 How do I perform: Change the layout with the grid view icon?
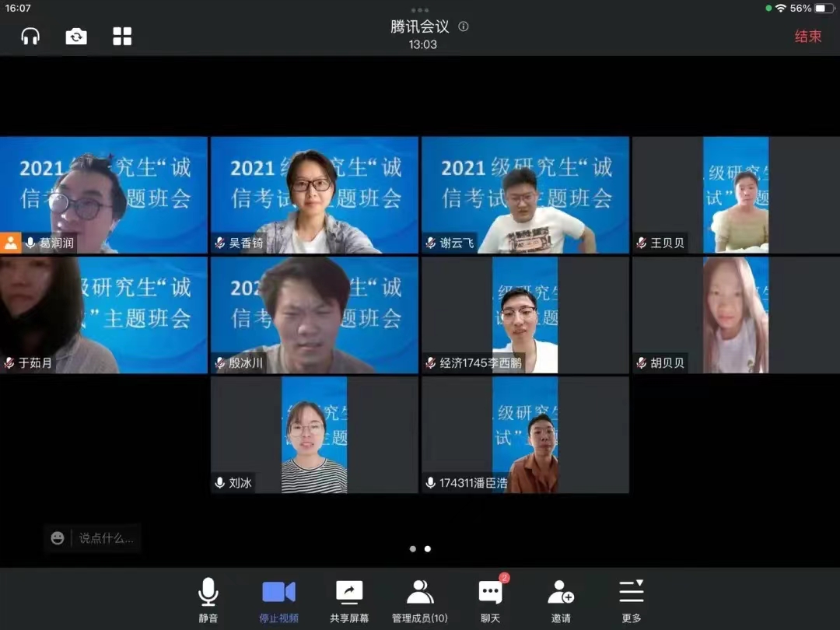pyautogui.click(x=122, y=36)
